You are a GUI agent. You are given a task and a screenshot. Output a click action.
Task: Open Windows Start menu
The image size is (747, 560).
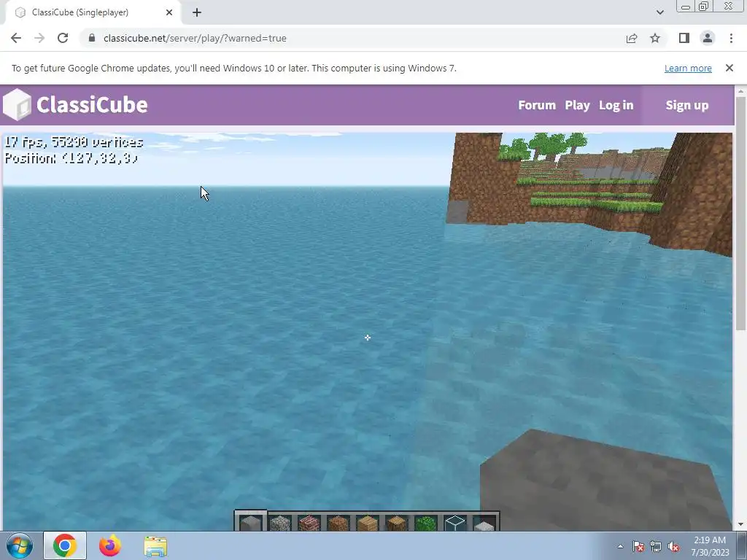[x=19, y=545]
